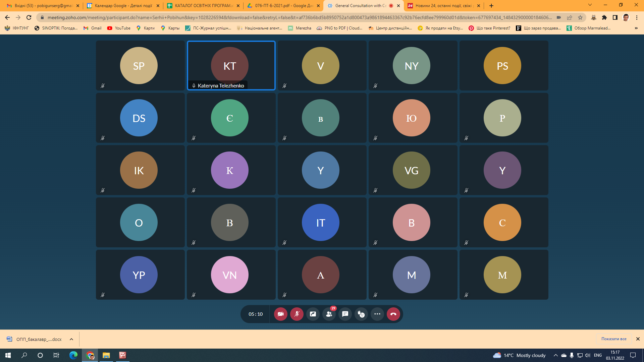Image resolution: width=644 pixels, height=362 pixels.
Task: Click Показати все downloads button
Action: 613,339
